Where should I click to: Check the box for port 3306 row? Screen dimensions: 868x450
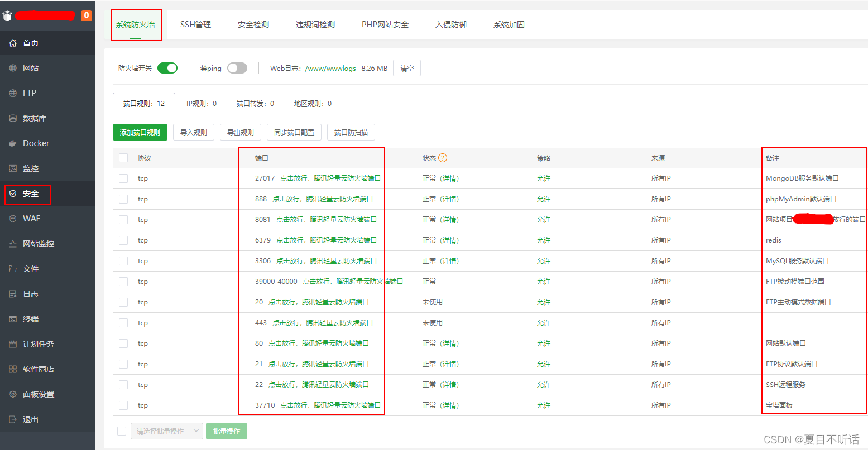[123, 261]
